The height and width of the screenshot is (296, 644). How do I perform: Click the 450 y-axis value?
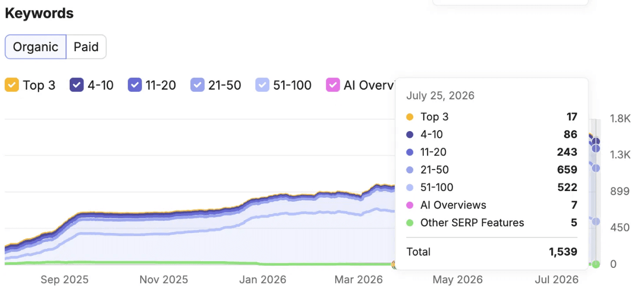(619, 228)
